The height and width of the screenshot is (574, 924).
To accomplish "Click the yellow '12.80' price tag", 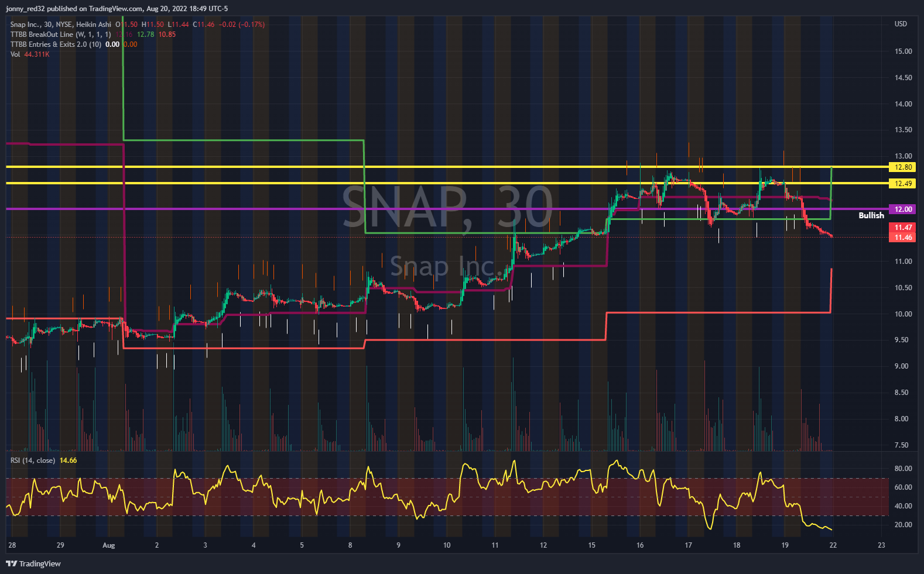I will (903, 167).
